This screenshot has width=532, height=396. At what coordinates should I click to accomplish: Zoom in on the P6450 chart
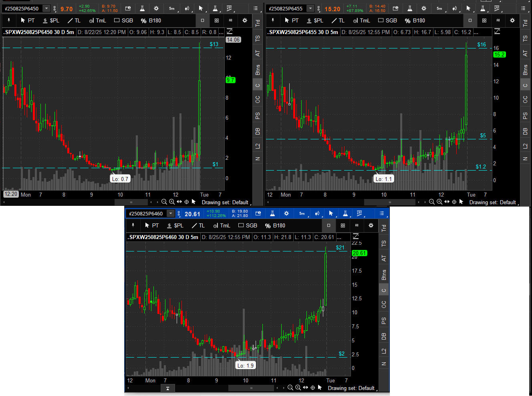point(171,202)
